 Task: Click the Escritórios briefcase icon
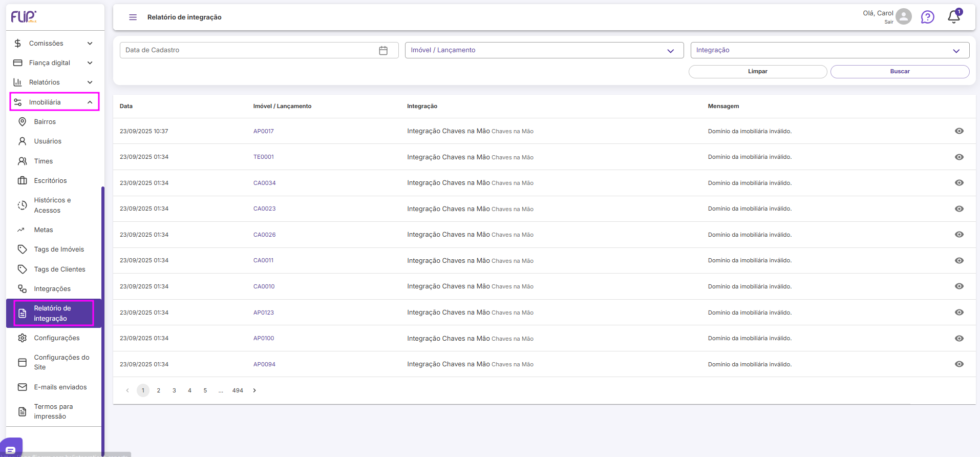pos(23,181)
